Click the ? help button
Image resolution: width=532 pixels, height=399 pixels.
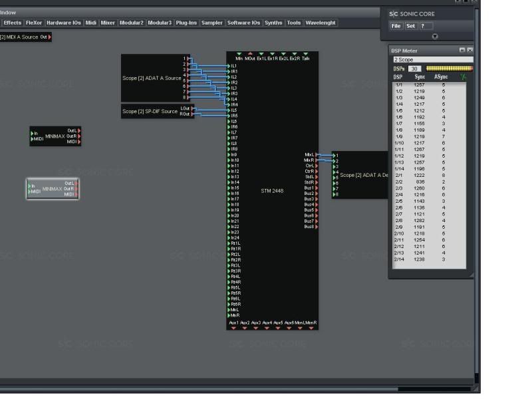[426, 26]
